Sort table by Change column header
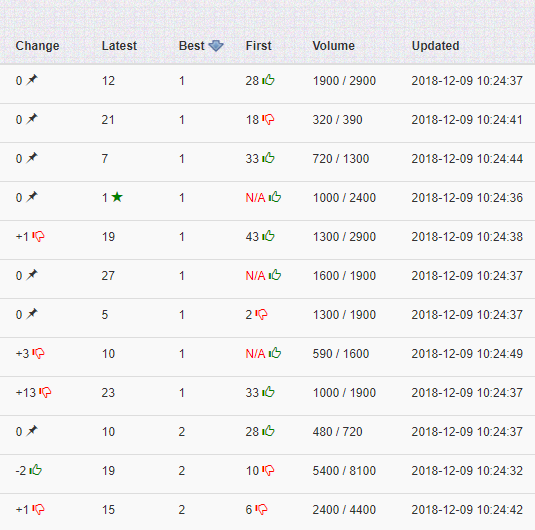This screenshot has width=535, height=530. point(38,46)
